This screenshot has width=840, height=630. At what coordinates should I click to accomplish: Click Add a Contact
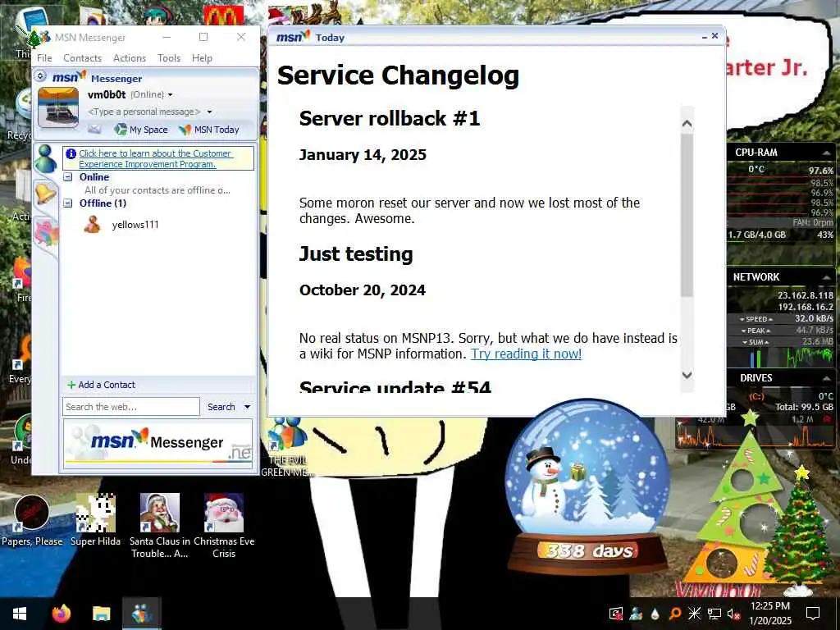pos(101,385)
